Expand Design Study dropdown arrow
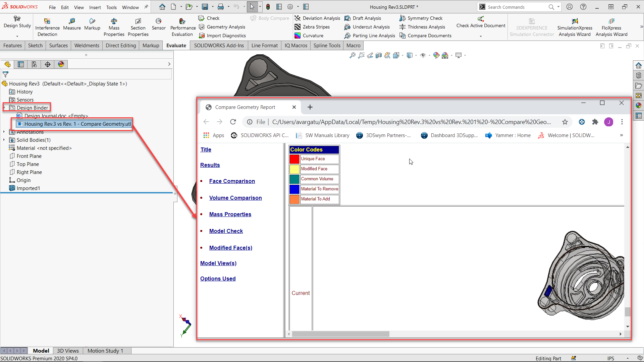 coord(17,36)
